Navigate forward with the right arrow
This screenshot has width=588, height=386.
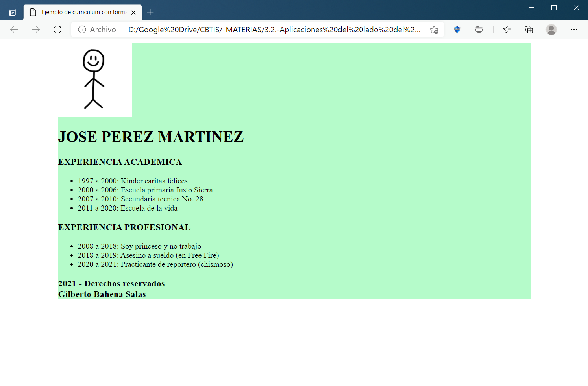[36, 29]
